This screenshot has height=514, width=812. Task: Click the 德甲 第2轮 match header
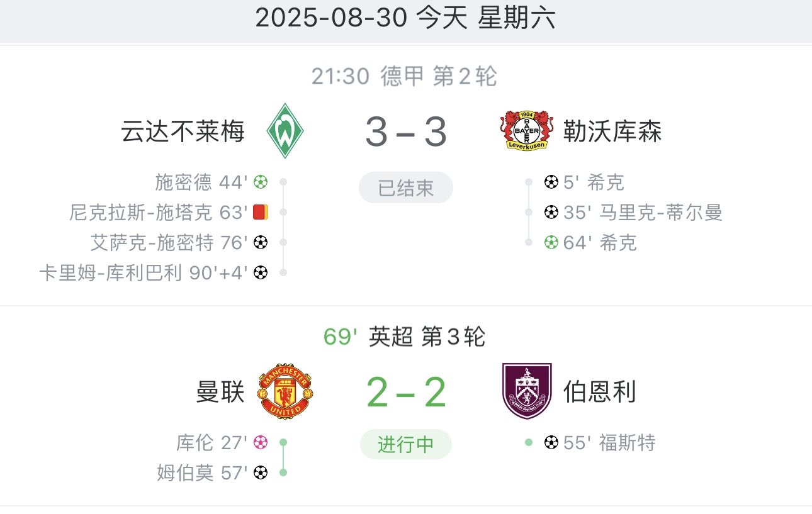[405, 77]
